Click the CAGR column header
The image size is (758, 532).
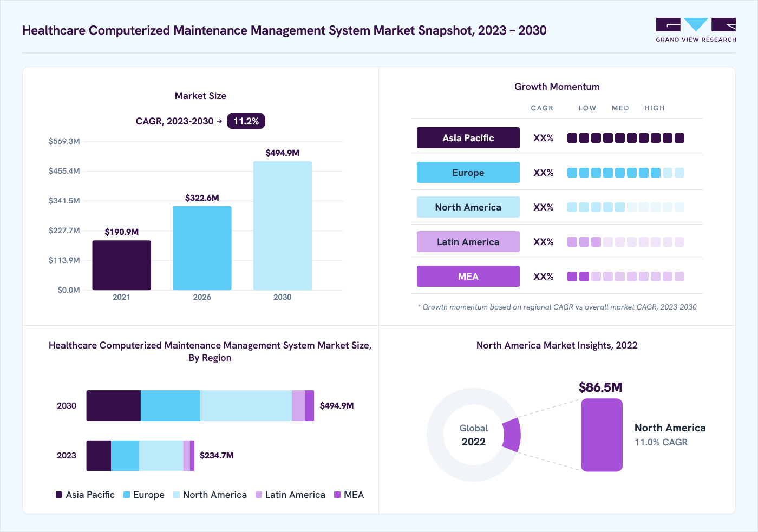click(x=542, y=108)
